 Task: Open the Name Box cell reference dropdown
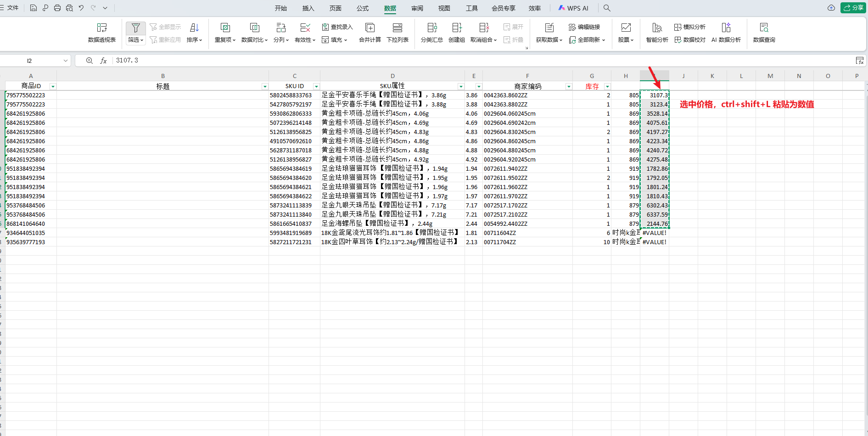click(66, 61)
